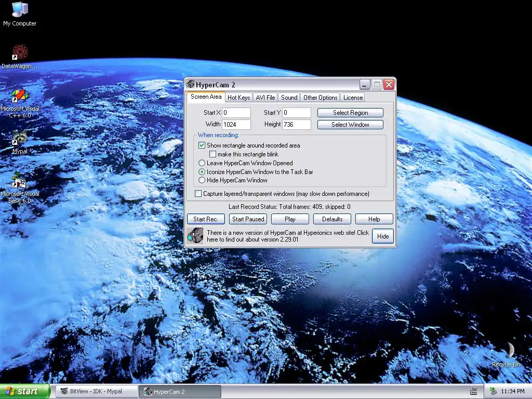Choose Leave HyperCam Window Opened
The image size is (532, 399).
[x=202, y=163]
